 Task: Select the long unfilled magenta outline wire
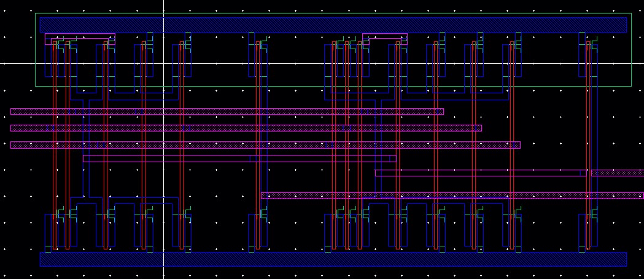click(x=239, y=158)
